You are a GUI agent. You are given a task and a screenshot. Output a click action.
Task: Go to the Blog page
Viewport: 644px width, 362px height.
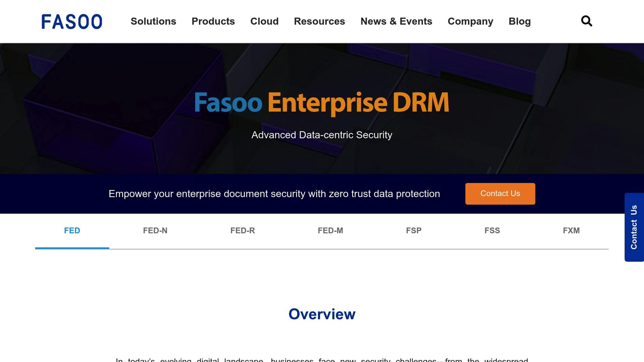point(520,21)
